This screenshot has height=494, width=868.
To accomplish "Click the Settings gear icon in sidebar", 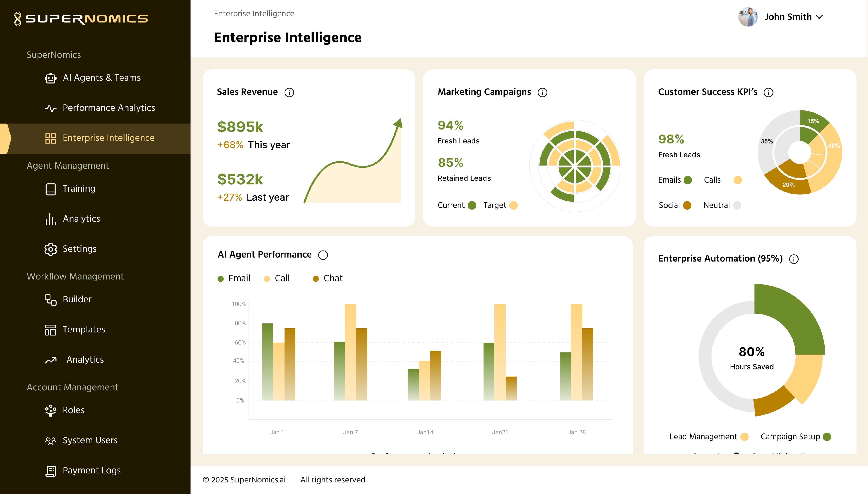I will (51, 249).
